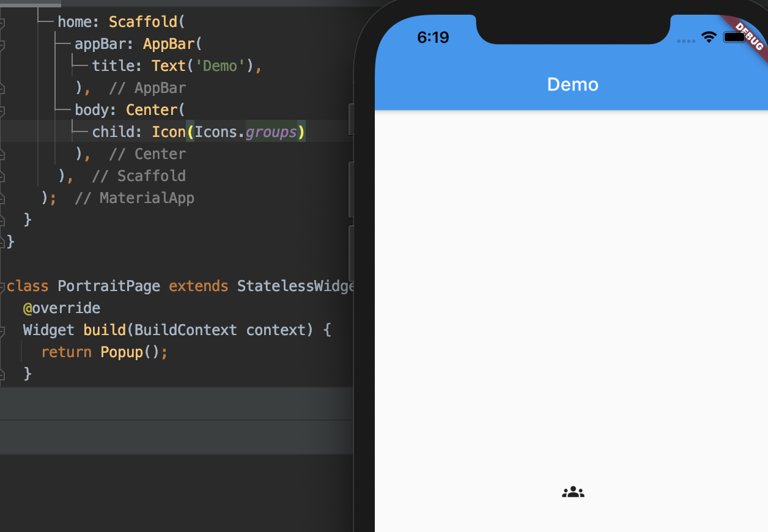The height and width of the screenshot is (532, 768).
Task: Click the '// Center' closing comment
Action: [147, 154]
